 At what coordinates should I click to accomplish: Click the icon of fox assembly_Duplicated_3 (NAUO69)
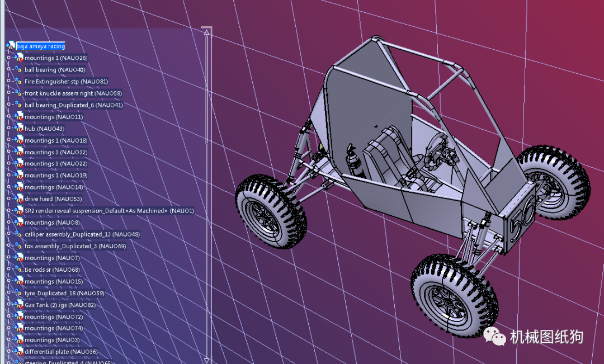pos(18,246)
